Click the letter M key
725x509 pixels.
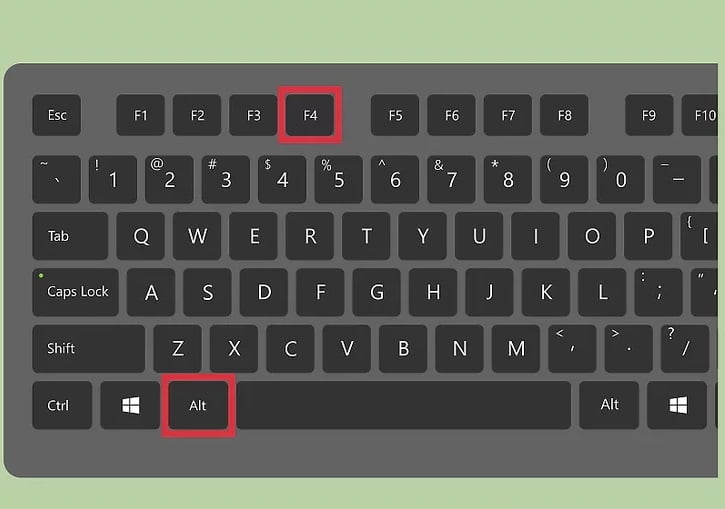point(516,349)
